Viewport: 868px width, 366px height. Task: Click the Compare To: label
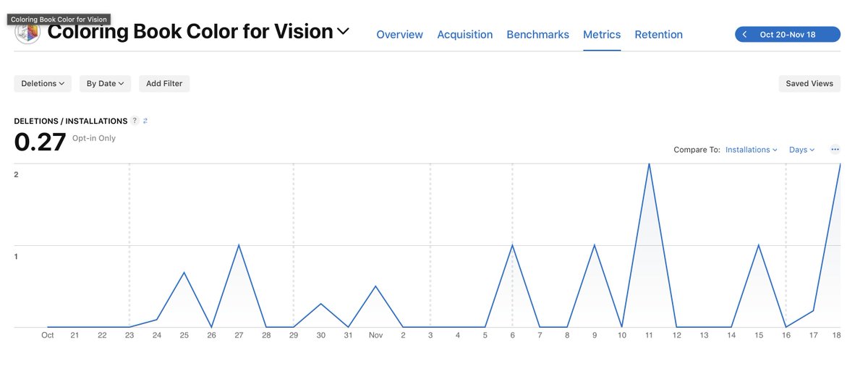[697, 150]
